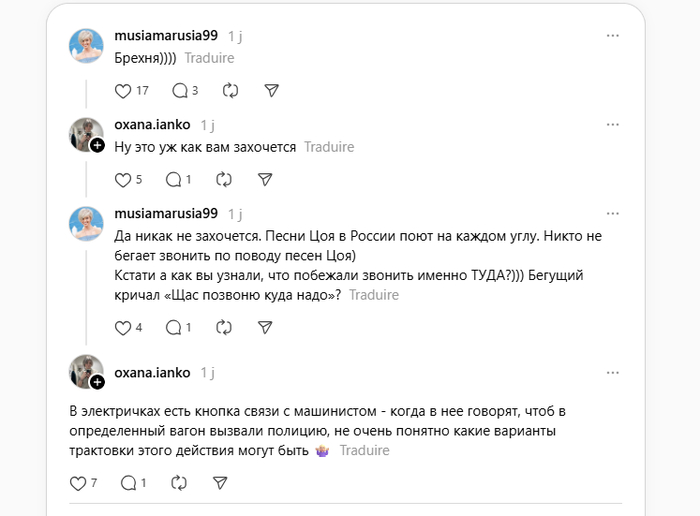Repost the "Брехня))))" comment
The height and width of the screenshot is (516, 700).
231,91
